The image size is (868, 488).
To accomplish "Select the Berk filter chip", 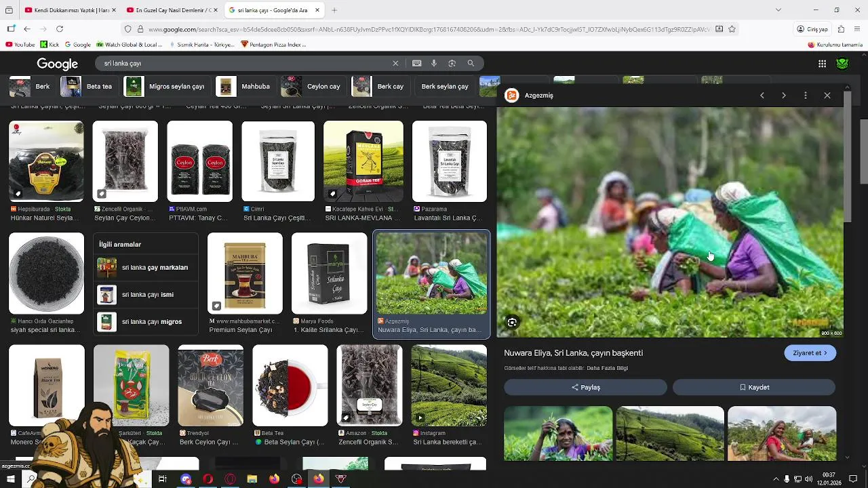I will [31, 87].
